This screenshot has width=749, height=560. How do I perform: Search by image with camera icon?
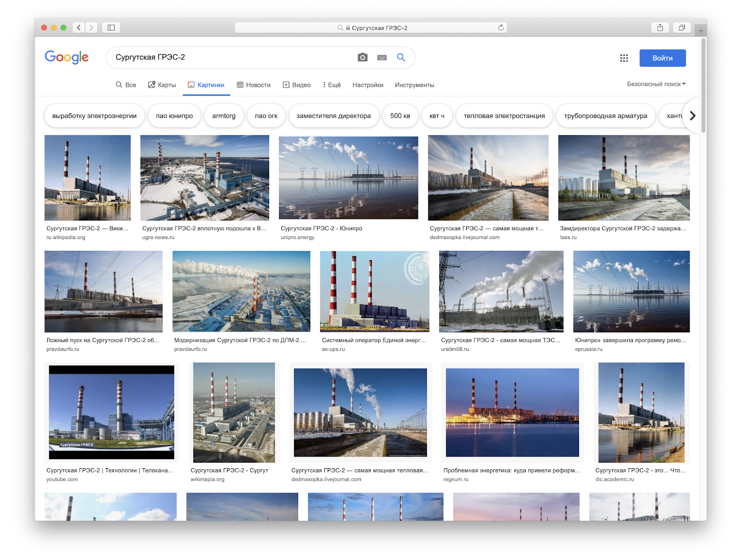362,57
